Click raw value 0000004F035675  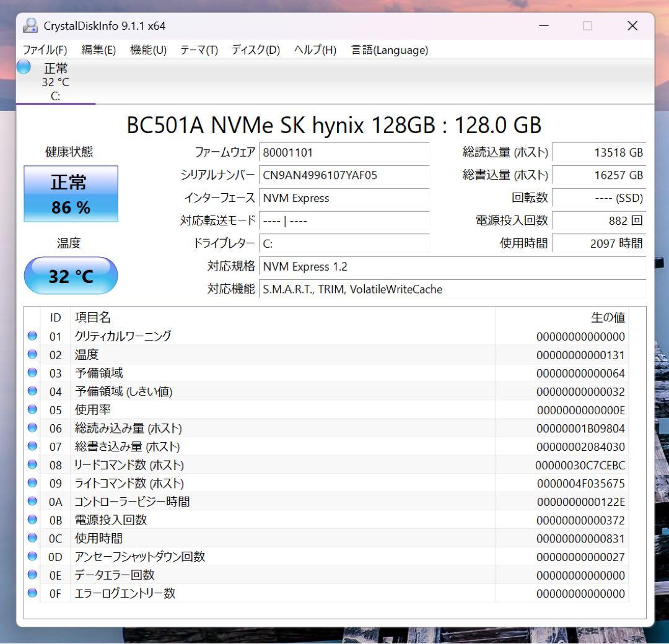580,483
